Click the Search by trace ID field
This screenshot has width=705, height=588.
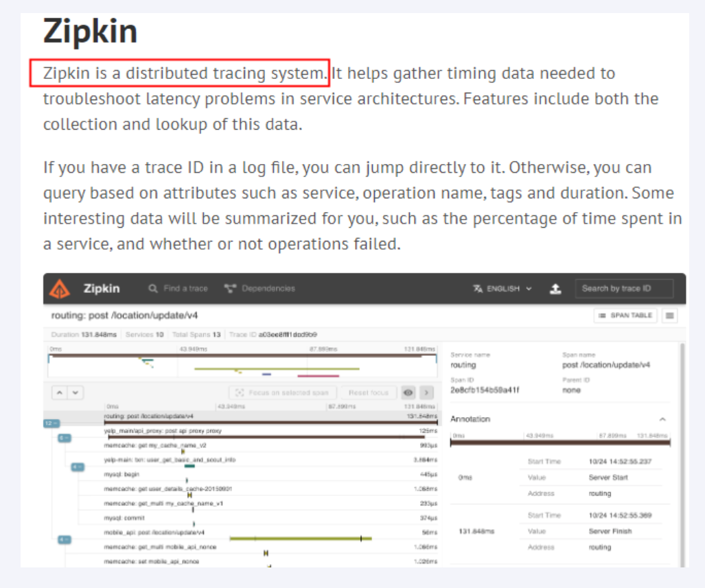tap(624, 289)
